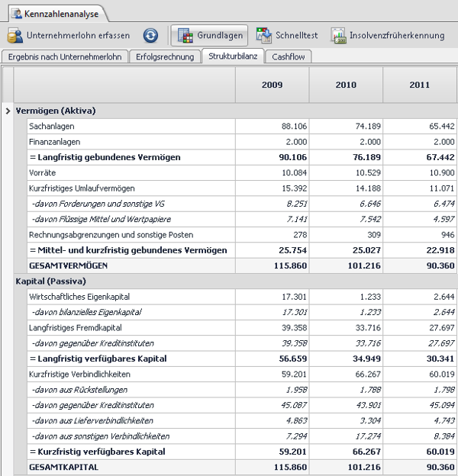Click Mittel- und kurzfristig gebundenes Vermögen

[128, 250]
